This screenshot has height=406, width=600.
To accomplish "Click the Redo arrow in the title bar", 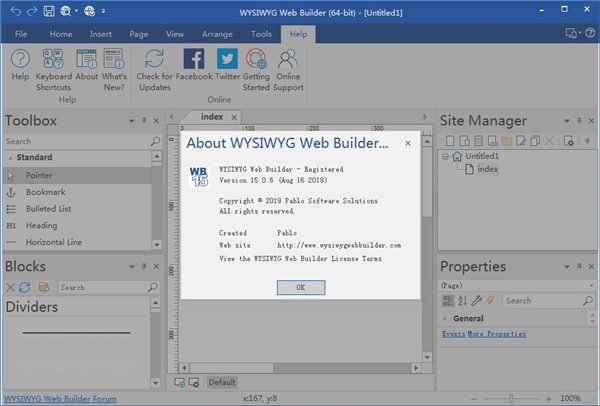I will [x=32, y=11].
